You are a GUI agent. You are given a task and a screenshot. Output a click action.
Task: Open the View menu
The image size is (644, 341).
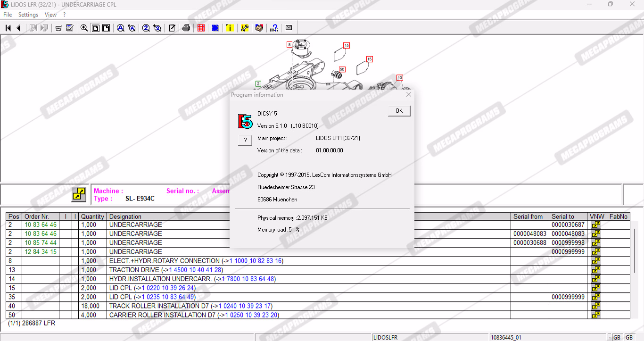(50, 15)
